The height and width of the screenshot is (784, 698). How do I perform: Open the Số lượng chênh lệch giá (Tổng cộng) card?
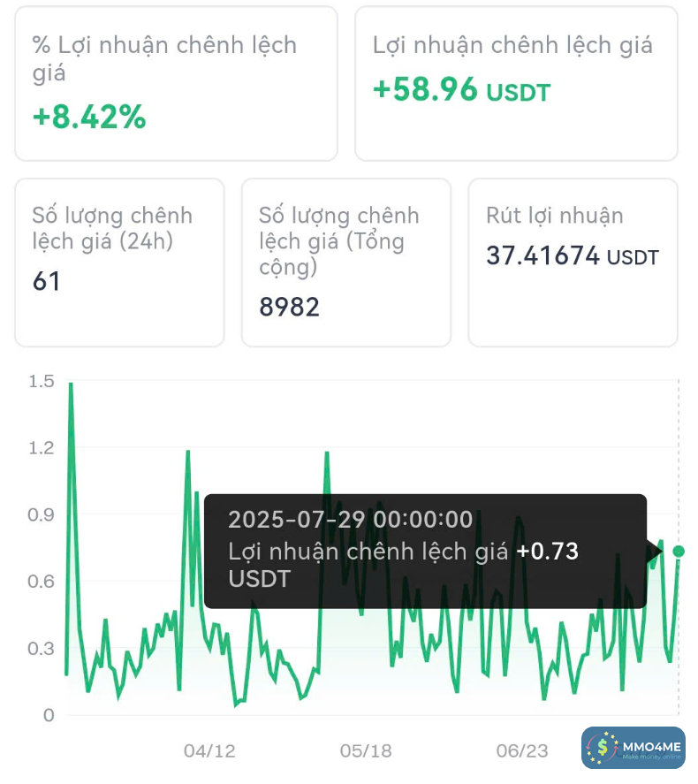coord(345,263)
